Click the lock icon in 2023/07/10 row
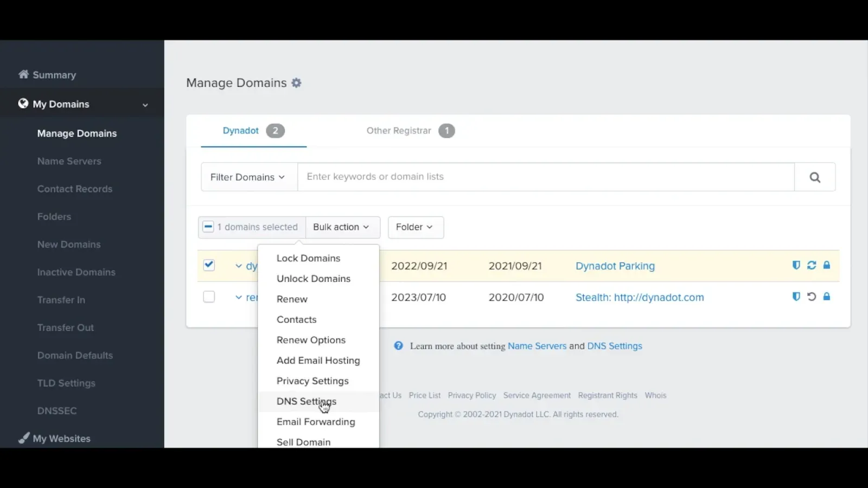This screenshot has height=488, width=868. click(827, 297)
